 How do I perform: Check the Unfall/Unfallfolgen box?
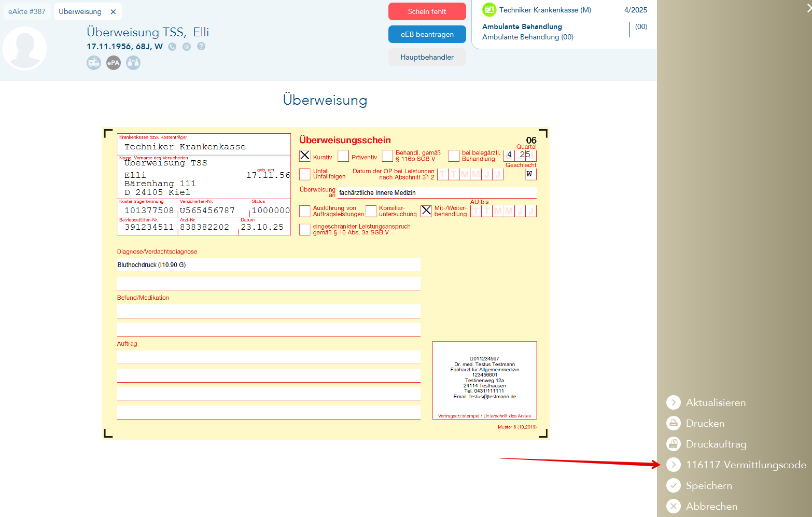tap(305, 174)
